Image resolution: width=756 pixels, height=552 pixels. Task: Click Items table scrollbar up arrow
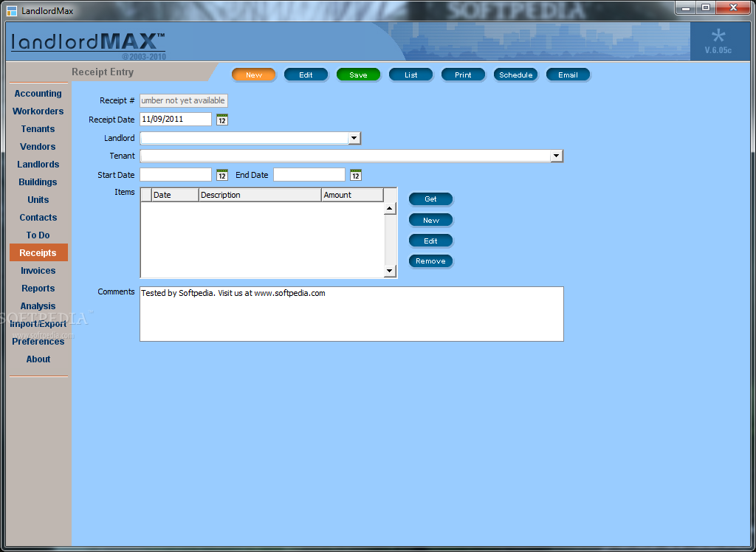point(390,209)
